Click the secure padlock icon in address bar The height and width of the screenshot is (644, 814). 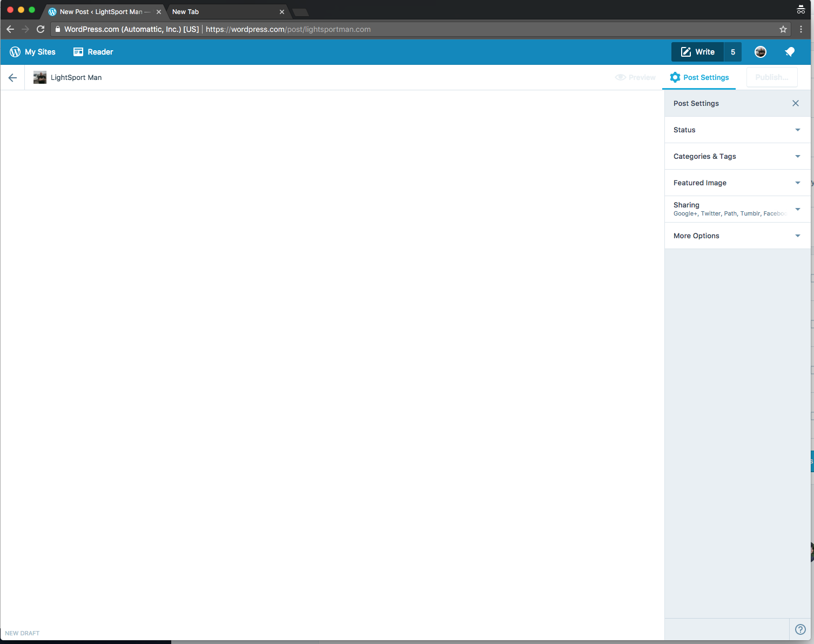pyautogui.click(x=58, y=29)
